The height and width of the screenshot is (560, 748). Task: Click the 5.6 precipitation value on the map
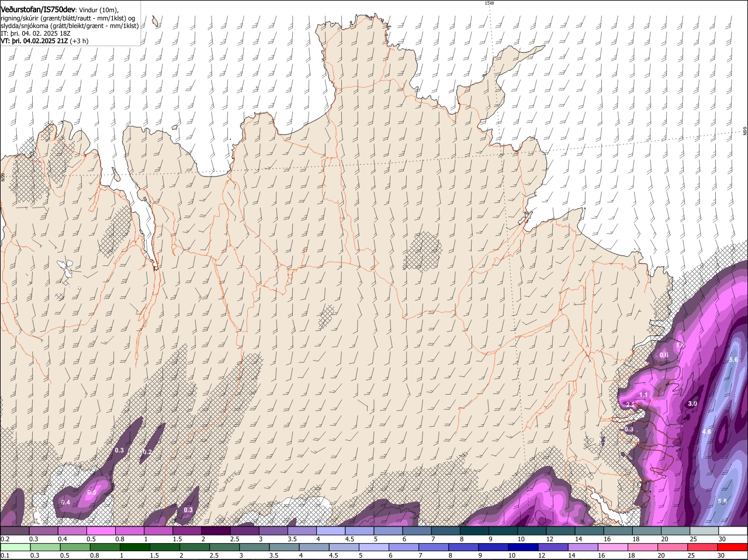click(734, 359)
